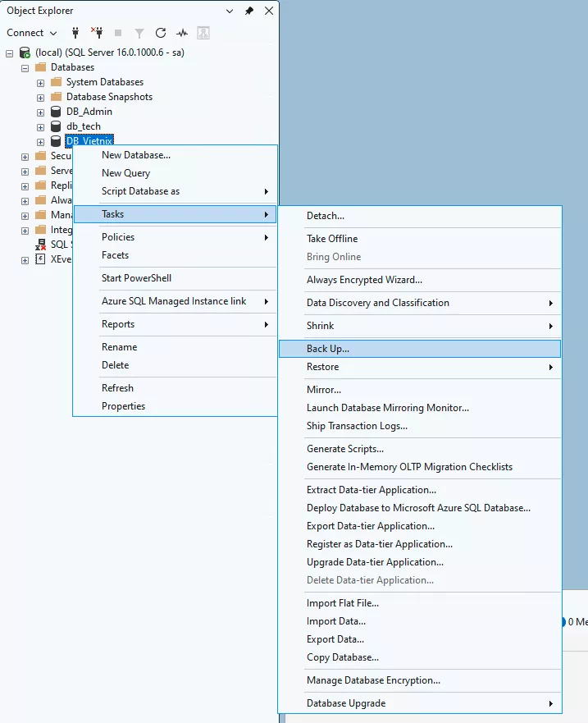Choose Rename from context menu
Viewport: 588px width, 723px height.
tap(175, 347)
